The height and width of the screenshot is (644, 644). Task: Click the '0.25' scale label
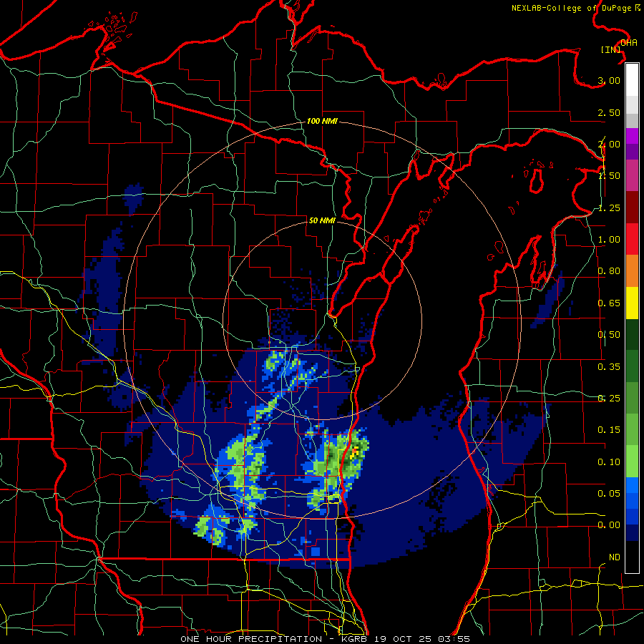point(609,399)
